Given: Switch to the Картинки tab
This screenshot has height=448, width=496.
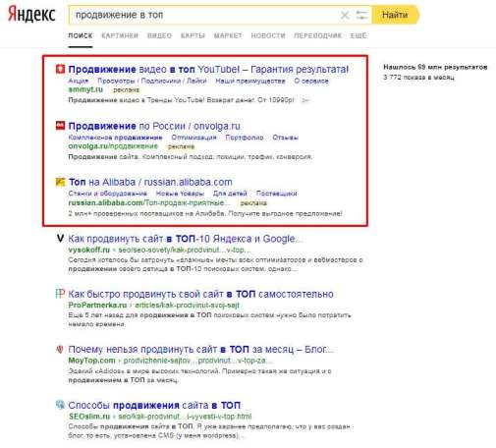Looking at the screenshot, I should pos(120,35).
